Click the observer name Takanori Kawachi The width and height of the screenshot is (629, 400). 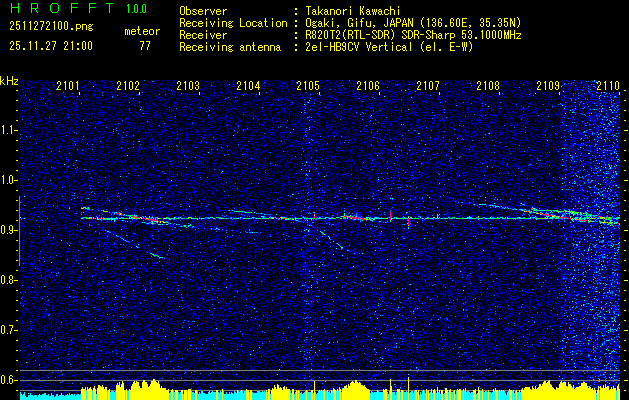pyautogui.click(x=353, y=11)
